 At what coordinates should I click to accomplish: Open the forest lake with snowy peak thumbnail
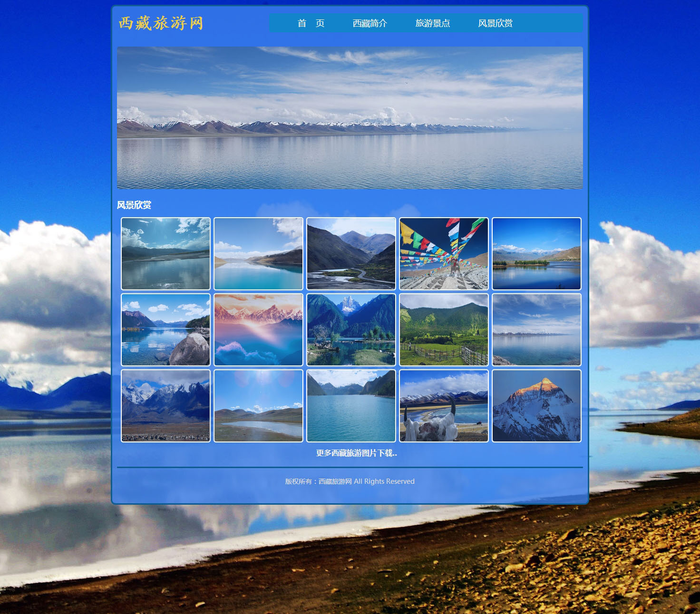pyautogui.click(x=351, y=330)
